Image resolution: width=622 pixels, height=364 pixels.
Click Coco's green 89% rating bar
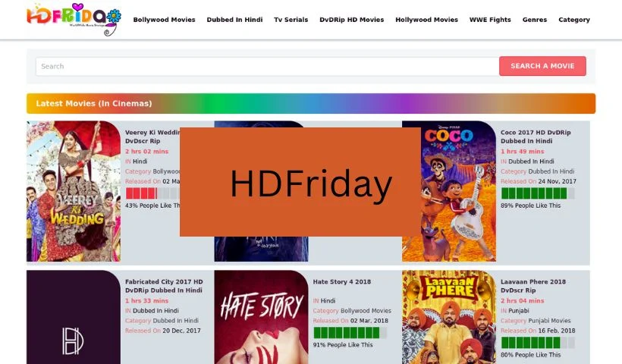click(538, 193)
